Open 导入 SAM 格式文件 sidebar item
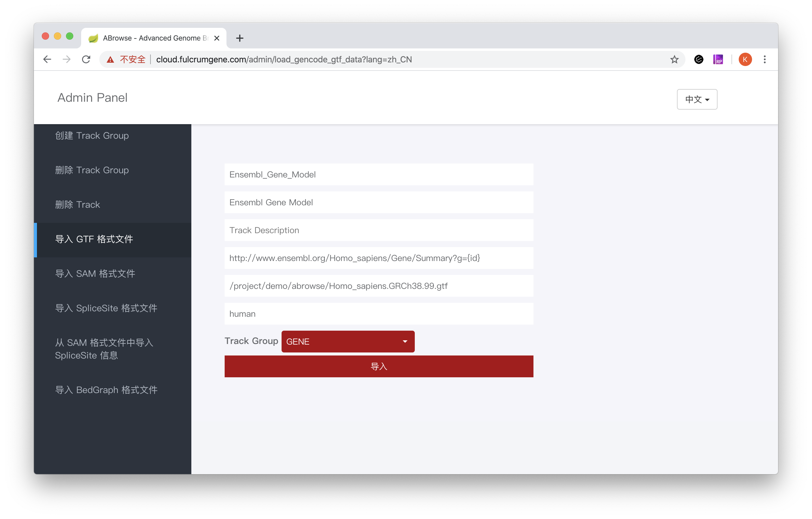The width and height of the screenshot is (812, 519). (x=95, y=273)
